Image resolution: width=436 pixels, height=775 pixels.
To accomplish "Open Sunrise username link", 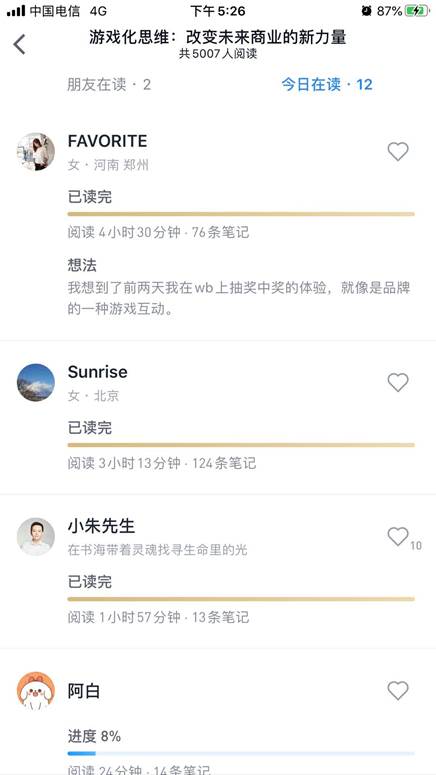I will [97, 372].
